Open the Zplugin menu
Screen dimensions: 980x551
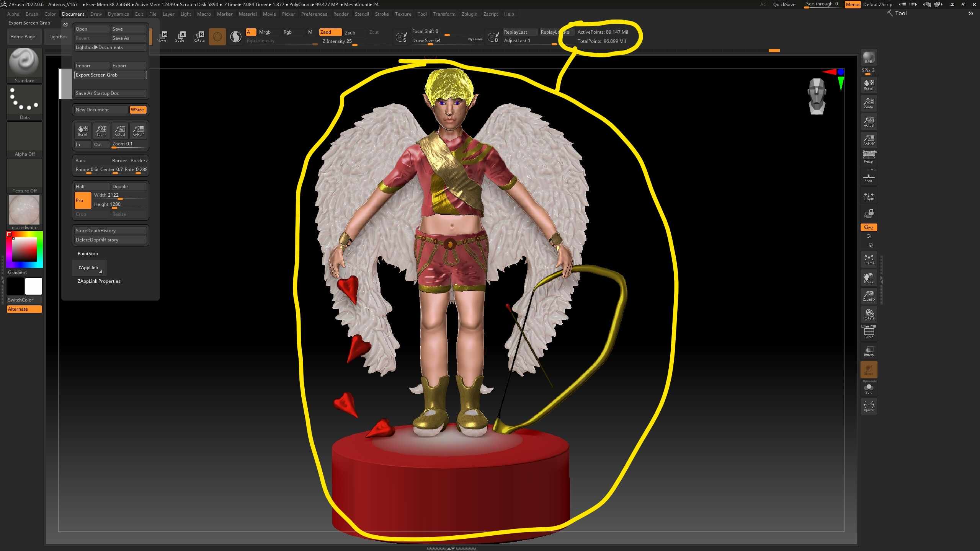click(x=470, y=14)
